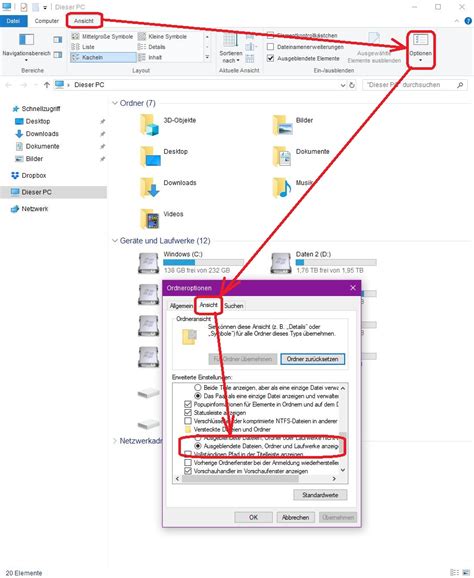The height and width of the screenshot is (578, 474).
Task: Choose the Liste layout
Action: [83, 47]
